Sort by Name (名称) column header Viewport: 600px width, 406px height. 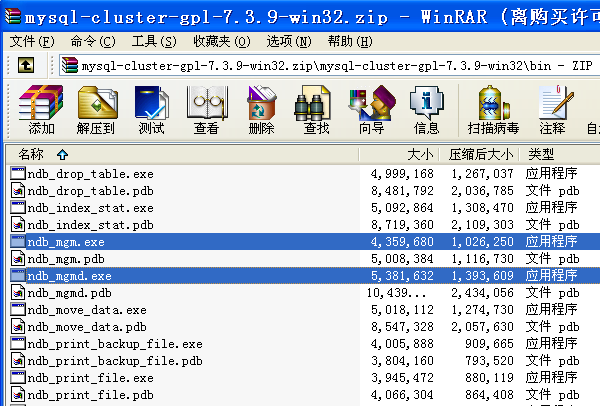coord(182,155)
